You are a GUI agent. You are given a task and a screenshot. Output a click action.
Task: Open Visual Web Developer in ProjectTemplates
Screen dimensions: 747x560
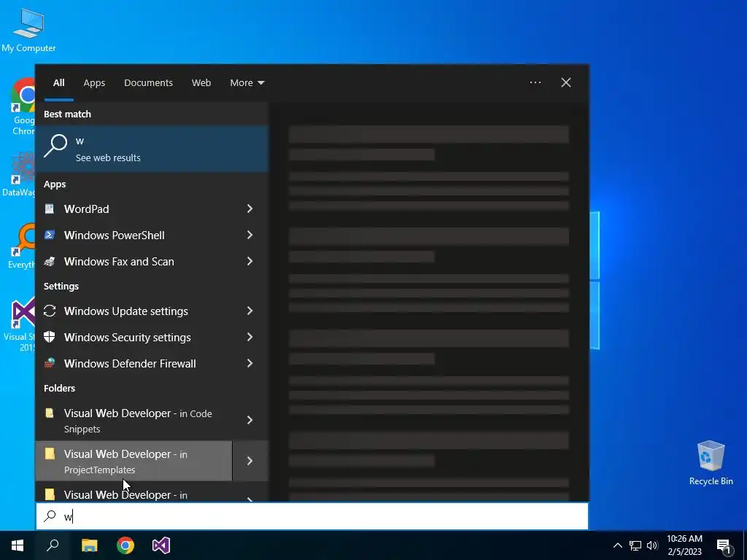pos(134,461)
